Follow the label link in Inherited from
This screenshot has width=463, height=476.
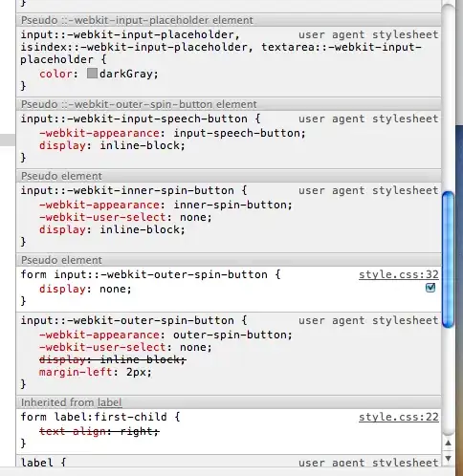pyautogui.click(x=109, y=402)
